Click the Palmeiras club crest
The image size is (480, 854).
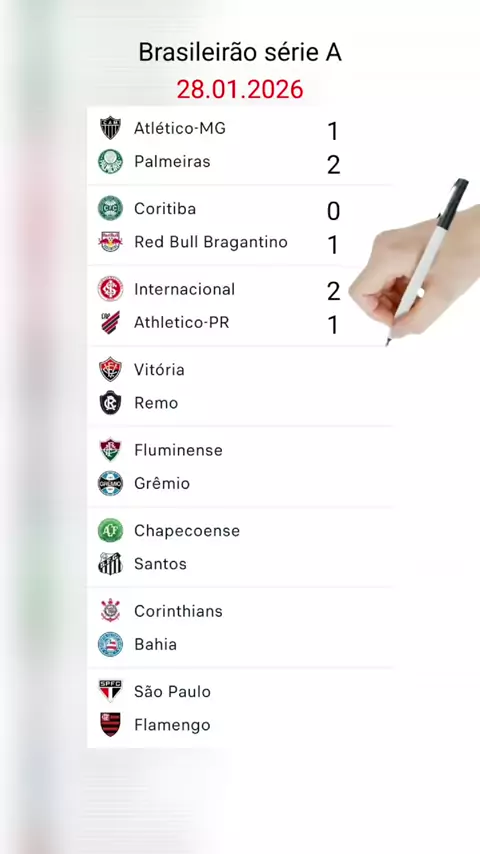(110, 162)
